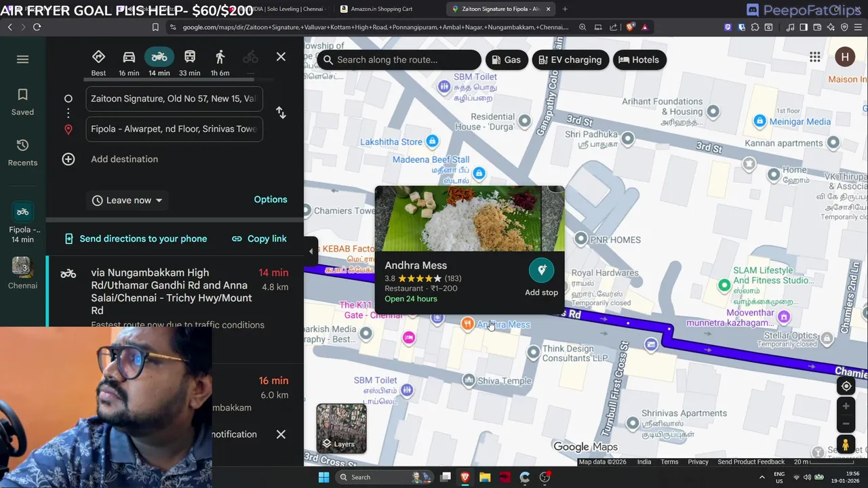The height and width of the screenshot is (488, 868).
Task: Select the Best travel mode
Action: pos(98,62)
